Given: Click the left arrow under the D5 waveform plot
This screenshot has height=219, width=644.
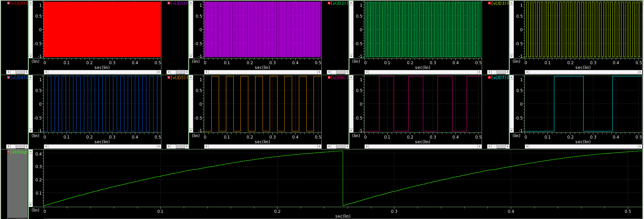Looking at the screenshot, I should click(206, 146).
